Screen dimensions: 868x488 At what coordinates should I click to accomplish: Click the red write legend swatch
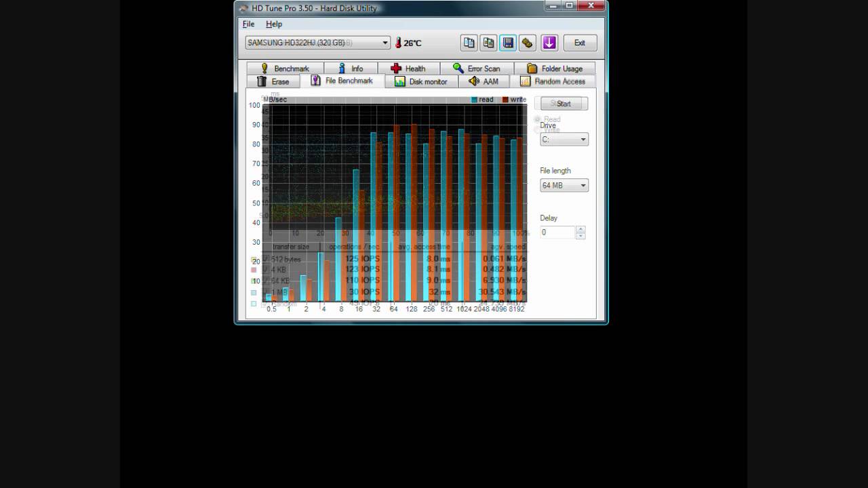point(505,100)
